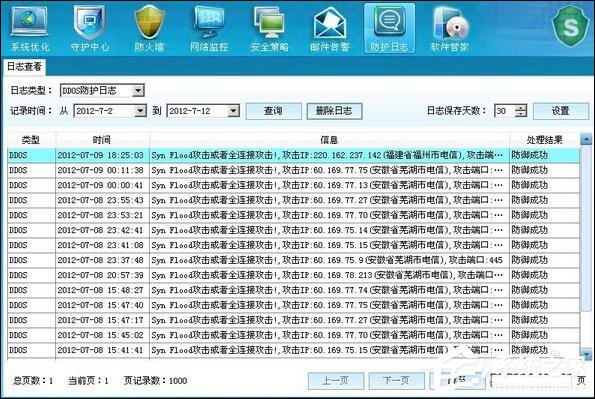Select the log row at 2012-07-08 20:57:39
595x399 pixels.
(x=294, y=275)
